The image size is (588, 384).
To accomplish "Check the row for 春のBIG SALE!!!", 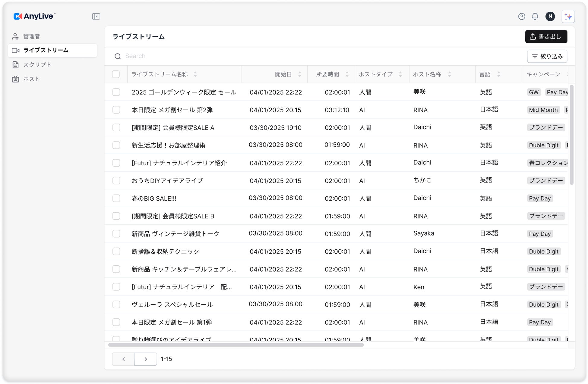I will pyautogui.click(x=116, y=198).
